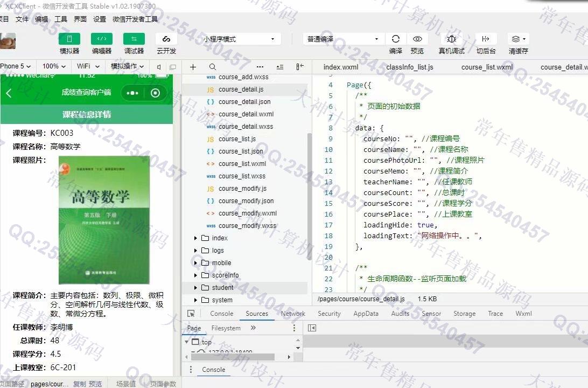The image size is (588, 388).
Task: Expand the logs folder
Action: [195, 251]
